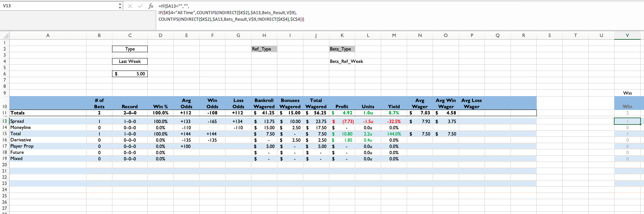This screenshot has height=214, width=644.
Task: Select row 13 header
Action: coord(4,121)
